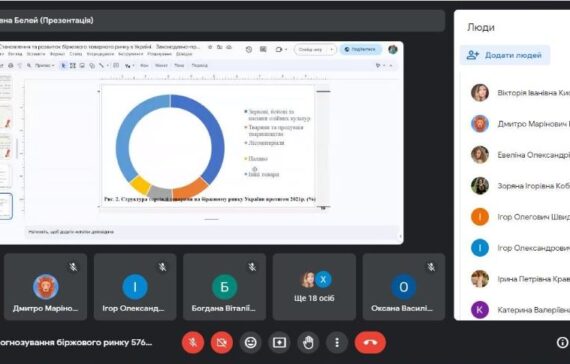
Task: Click the Slides select cursor tool
Action: tap(64, 65)
